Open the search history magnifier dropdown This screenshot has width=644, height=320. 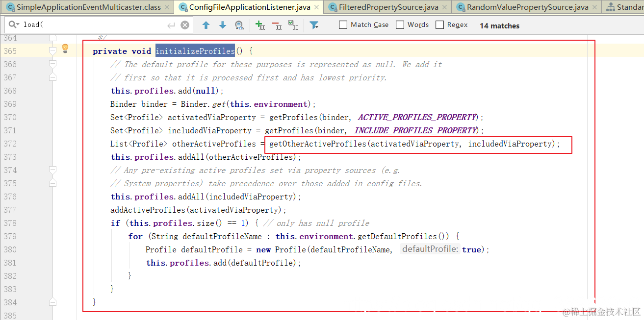point(15,25)
